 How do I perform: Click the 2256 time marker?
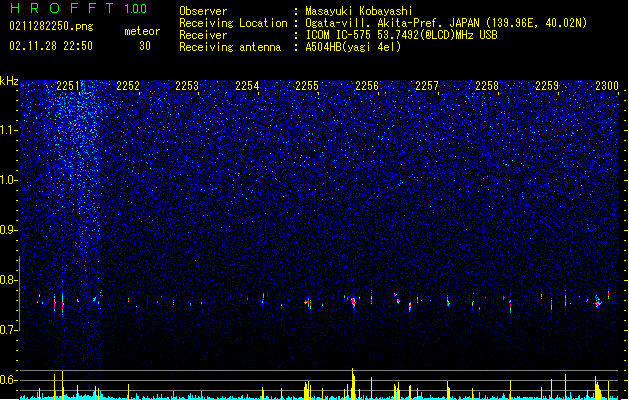(367, 86)
